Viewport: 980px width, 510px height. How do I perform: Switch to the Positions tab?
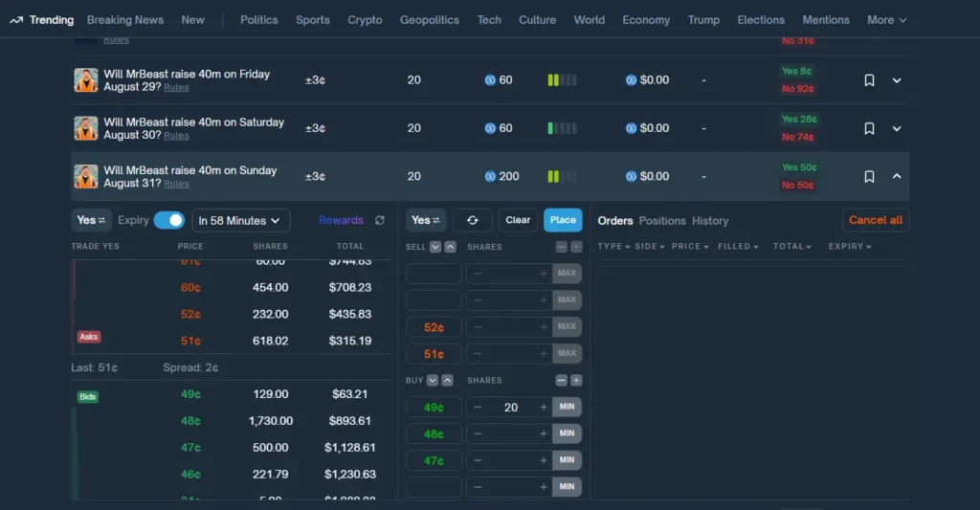tap(662, 221)
